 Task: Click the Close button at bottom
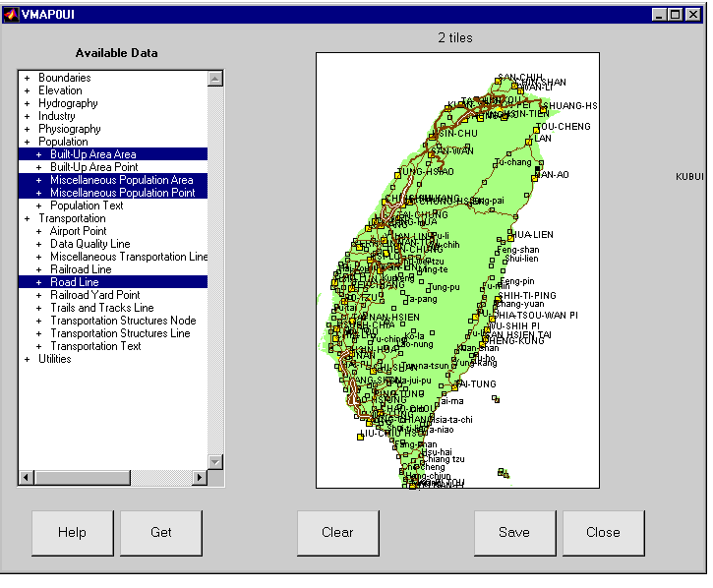tap(603, 532)
